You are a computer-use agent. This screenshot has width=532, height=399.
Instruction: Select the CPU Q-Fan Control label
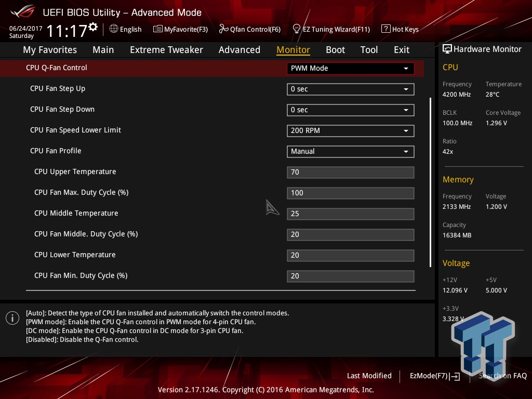(56, 68)
